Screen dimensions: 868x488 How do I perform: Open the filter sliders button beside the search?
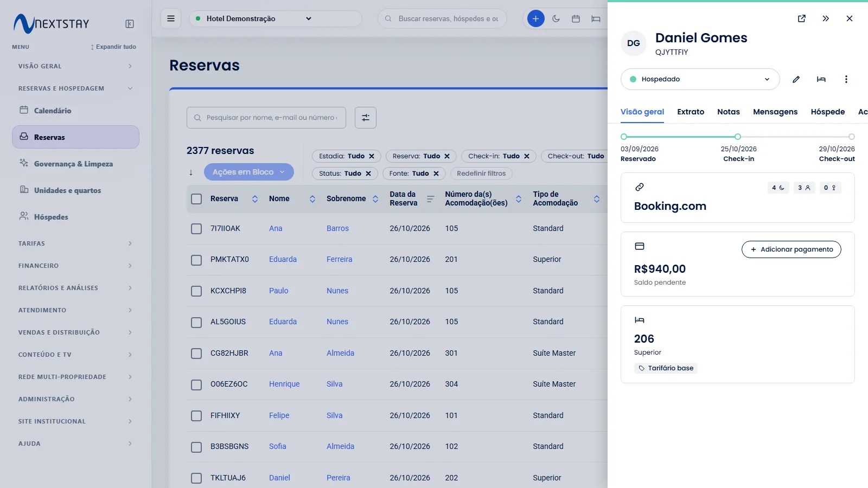coord(366,118)
